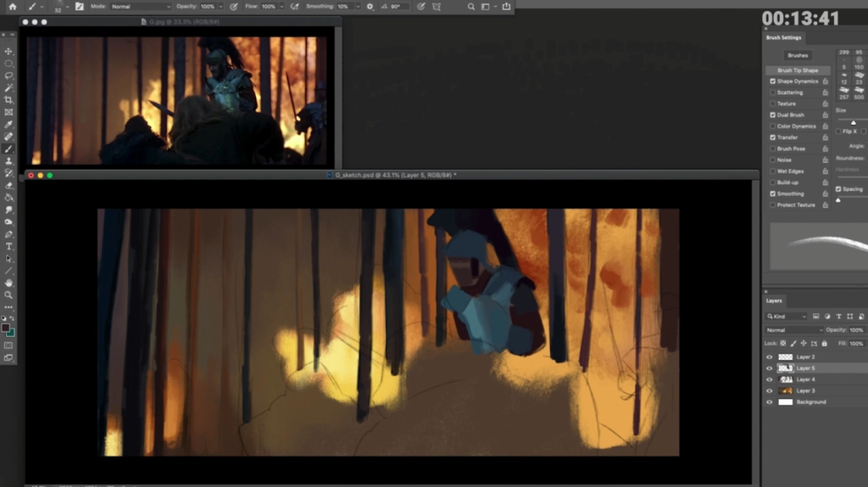Image resolution: width=868 pixels, height=487 pixels.
Task: Expand the layer Kind filter dropdown
Action: [x=788, y=316]
